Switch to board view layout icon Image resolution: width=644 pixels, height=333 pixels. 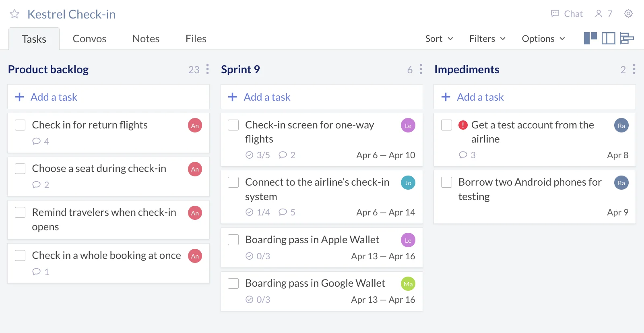(590, 38)
